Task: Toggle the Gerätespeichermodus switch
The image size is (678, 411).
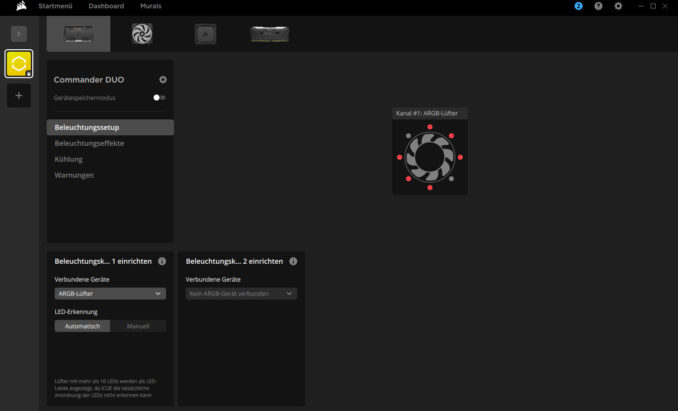Action: [159, 98]
